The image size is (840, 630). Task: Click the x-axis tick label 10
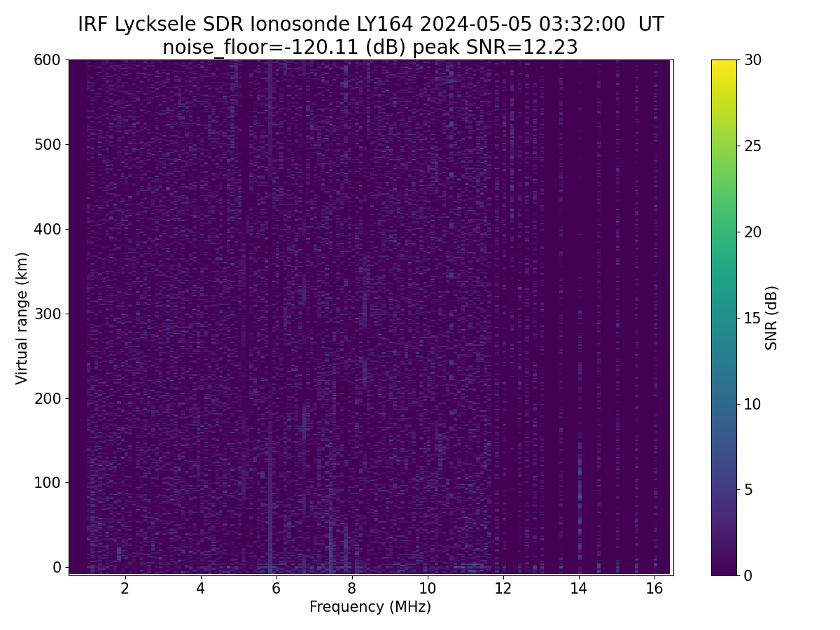point(427,588)
